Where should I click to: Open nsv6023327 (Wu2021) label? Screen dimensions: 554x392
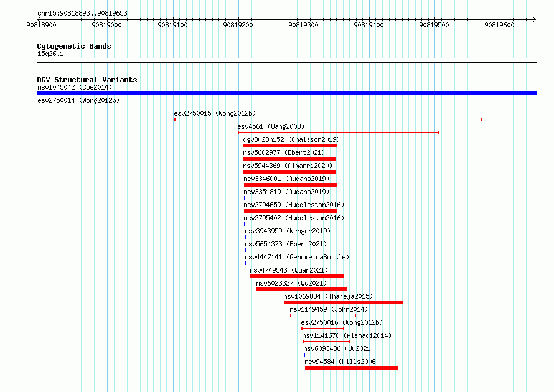tap(291, 283)
